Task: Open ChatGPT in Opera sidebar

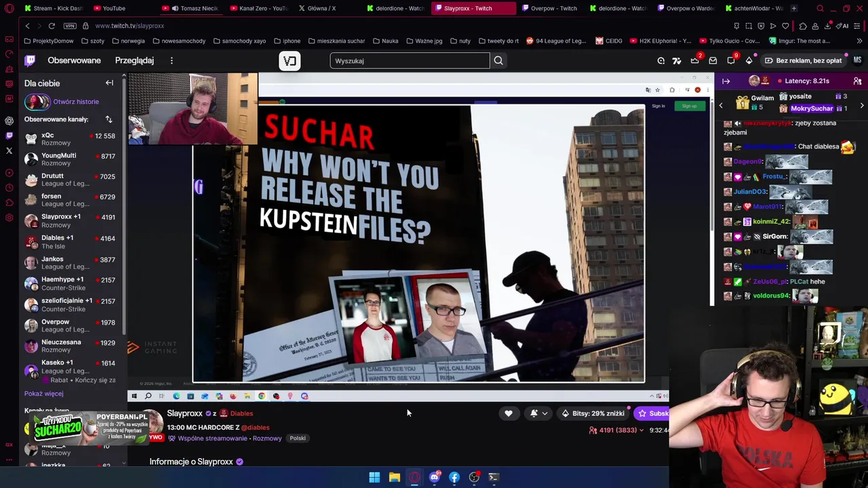Action: pyautogui.click(x=9, y=121)
